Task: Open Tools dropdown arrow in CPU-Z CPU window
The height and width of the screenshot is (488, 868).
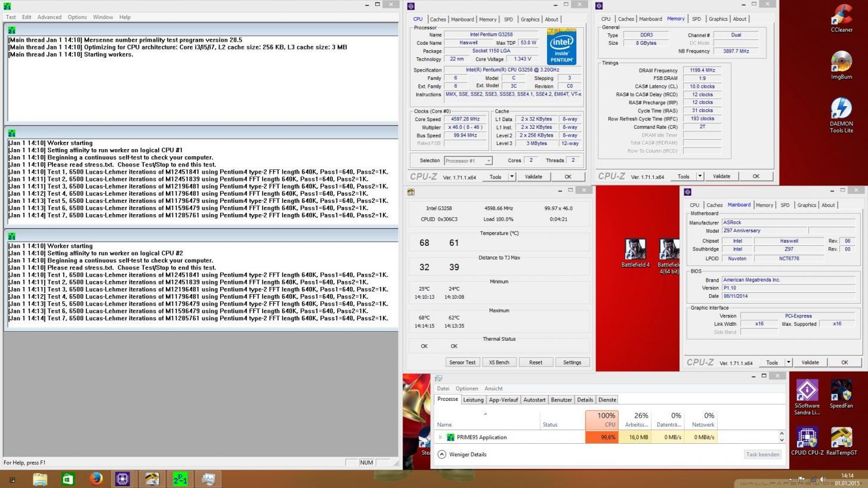Action: pyautogui.click(x=511, y=177)
